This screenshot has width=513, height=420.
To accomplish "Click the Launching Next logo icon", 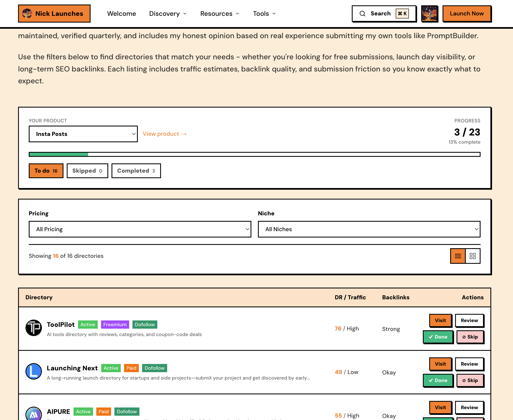I will coord(34,371).
